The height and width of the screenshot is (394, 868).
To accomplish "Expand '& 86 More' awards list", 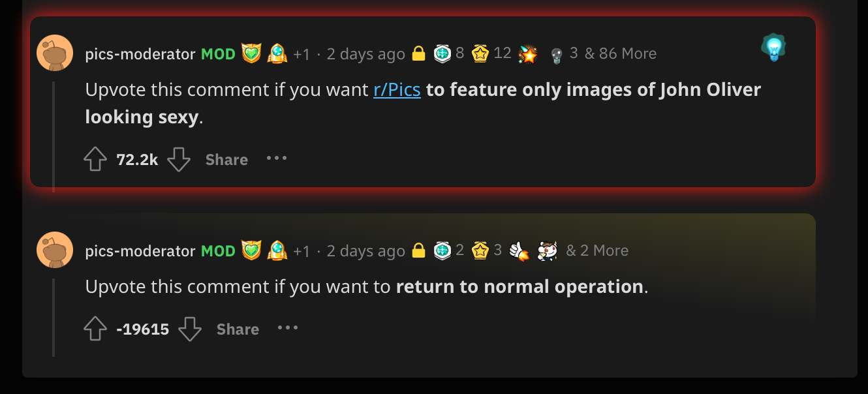I will [x=620, y=53].
